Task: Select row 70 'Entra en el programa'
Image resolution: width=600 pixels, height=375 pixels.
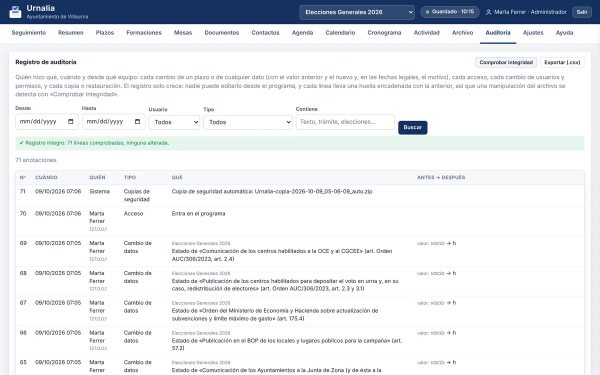Action: coord(300,222)
